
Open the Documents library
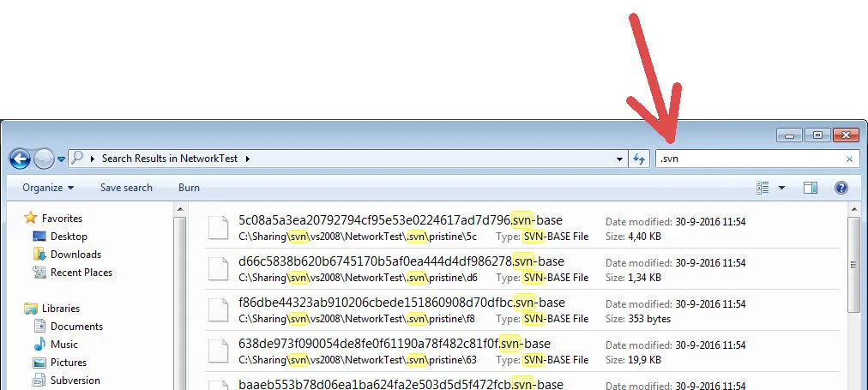coord(76,327)
